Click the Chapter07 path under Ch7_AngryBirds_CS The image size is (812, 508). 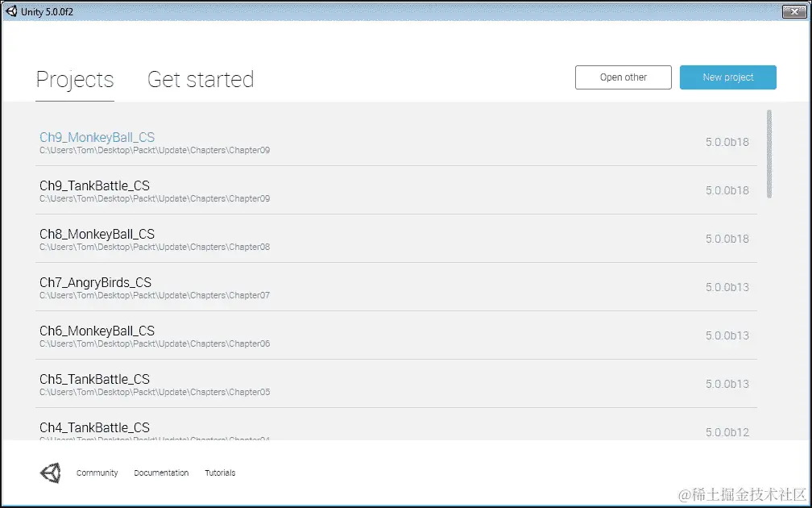tap(155, 295)
